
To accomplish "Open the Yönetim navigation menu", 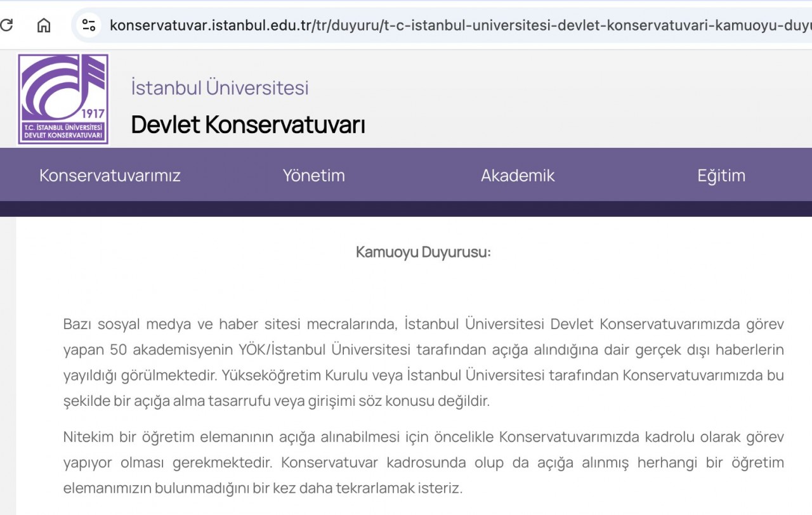I will tap(313, 175).
